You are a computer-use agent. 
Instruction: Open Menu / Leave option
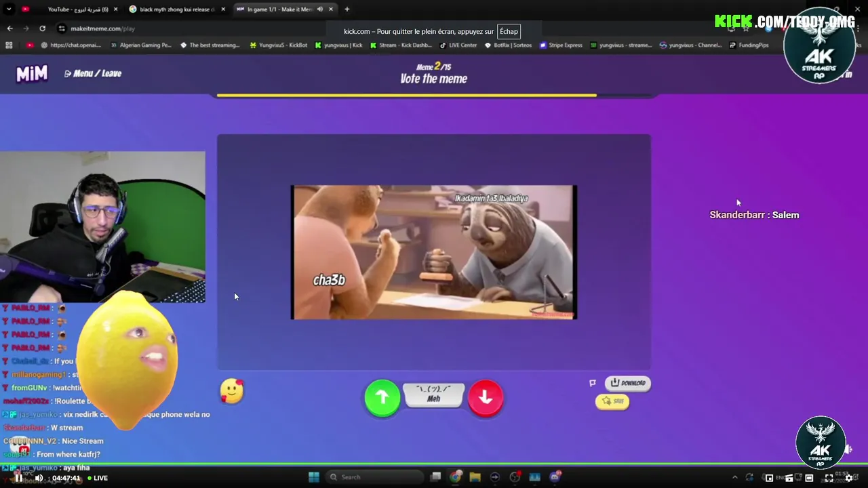pos(93,73)
